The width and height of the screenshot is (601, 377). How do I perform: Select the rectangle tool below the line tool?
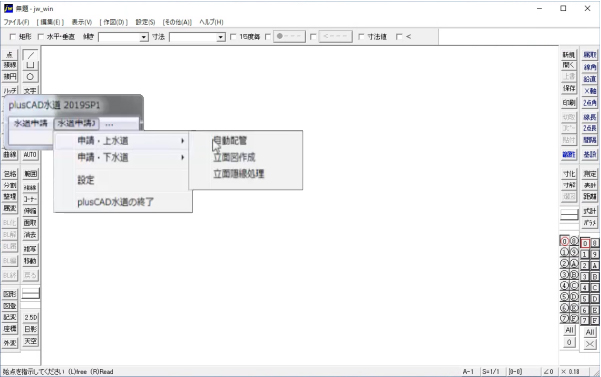coord(30,66)
